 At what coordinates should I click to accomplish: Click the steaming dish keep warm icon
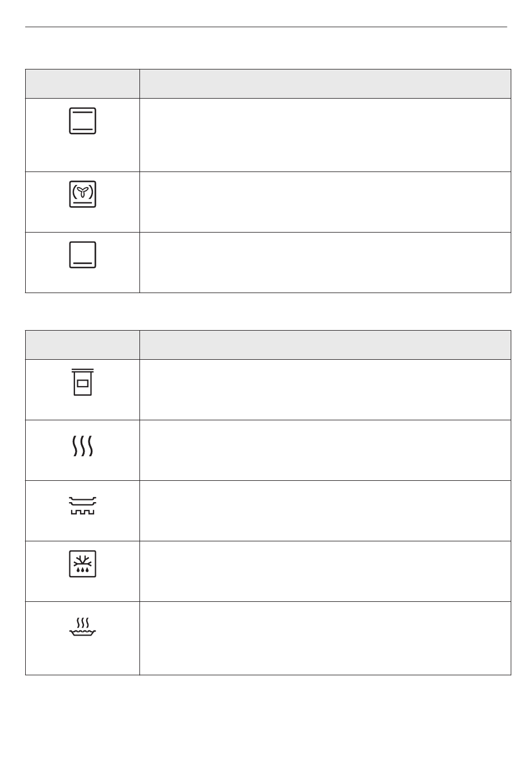82,627
